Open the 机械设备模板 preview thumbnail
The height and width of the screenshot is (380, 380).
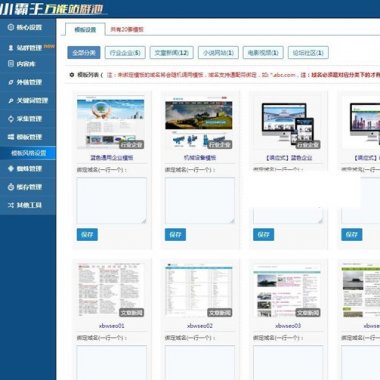coord(199,122)
